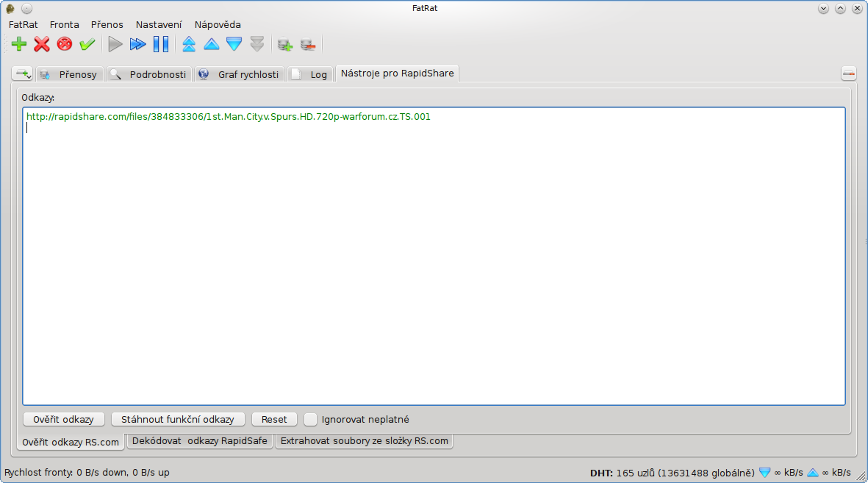868x483 pixels.
Task: Open the new tab dropdown button
Action: [22, 74]
